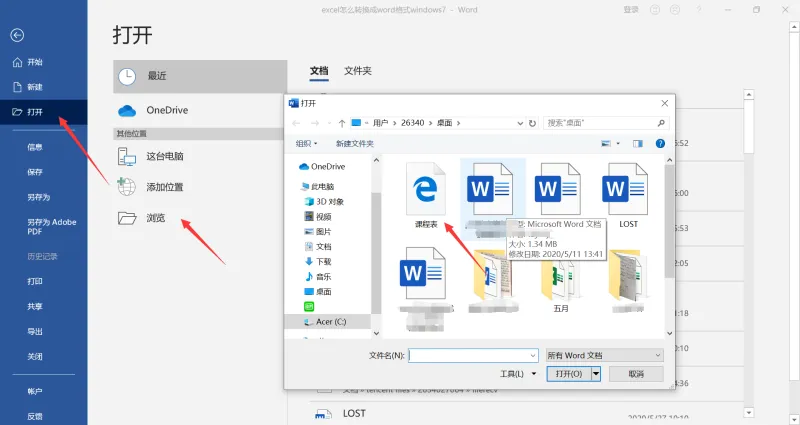Click the change view icon in dialog
The width and height of the screenshot is (800, 425).
click(606, 144)
